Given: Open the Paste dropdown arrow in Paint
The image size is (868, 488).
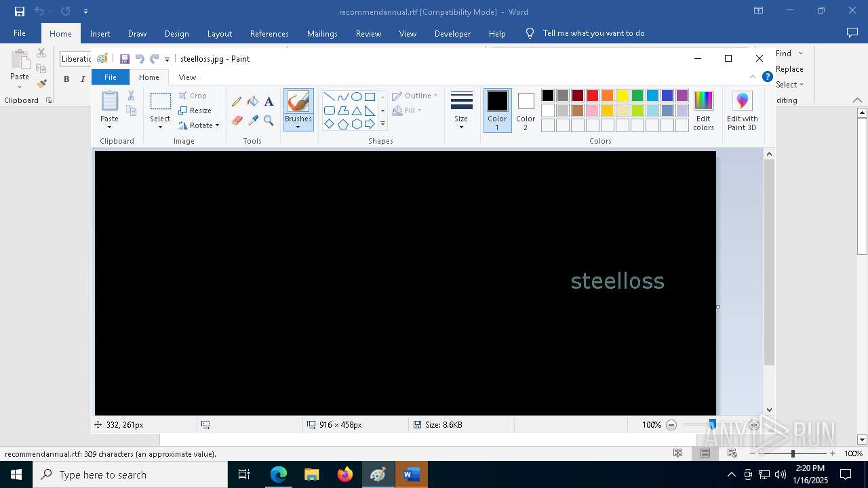Looking at the screenshot, I should tap(109, 127).
